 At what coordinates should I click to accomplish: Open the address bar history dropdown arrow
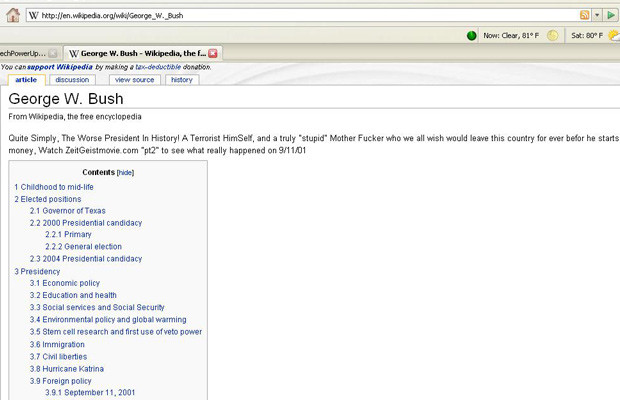597,15
